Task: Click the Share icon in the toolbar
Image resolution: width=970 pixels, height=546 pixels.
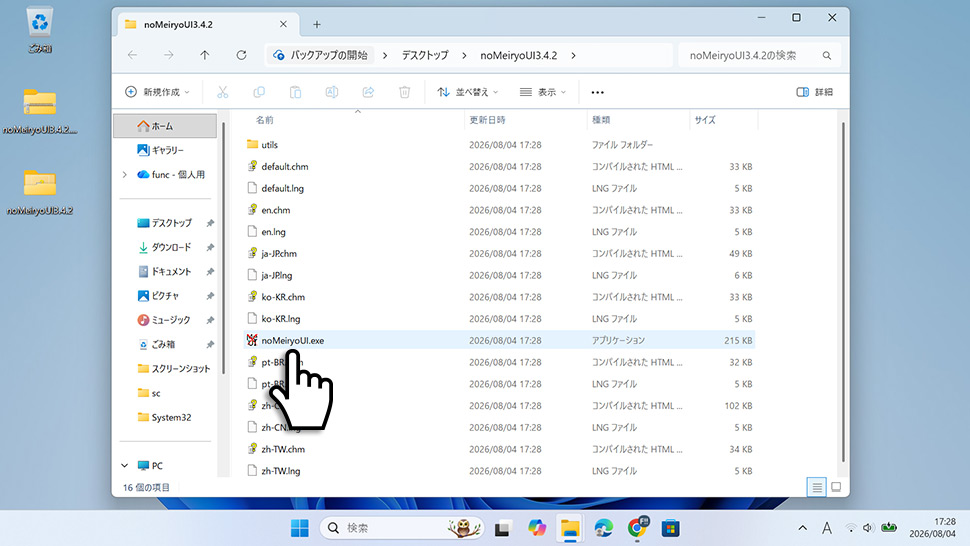Action: coord(368,92)
